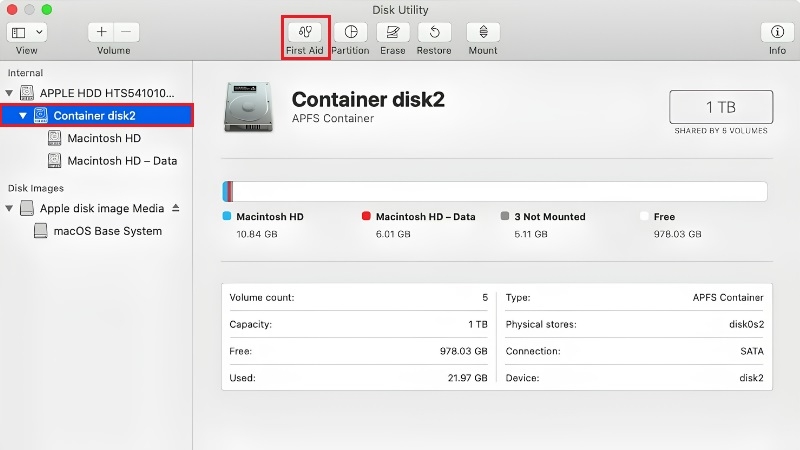800x450 pixels.
Task: Remove volume with the minus button
Action: click(x=127, y=32)
